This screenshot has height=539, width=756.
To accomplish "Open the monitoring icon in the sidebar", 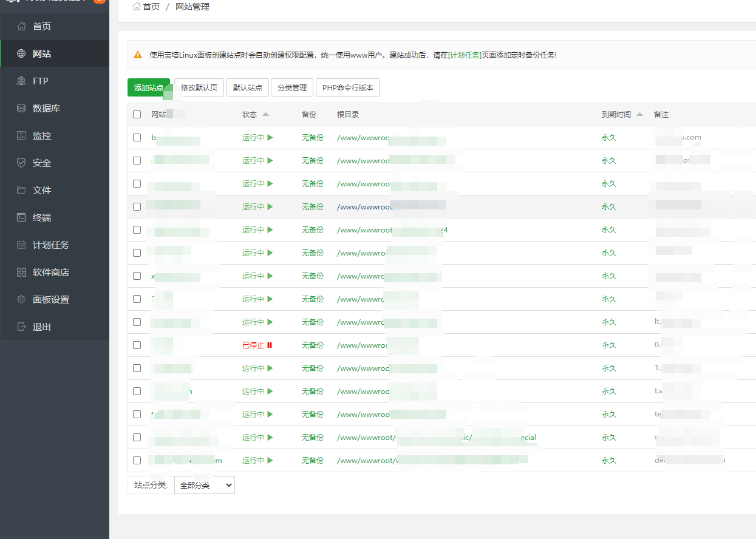I will [x=21, y=136].
